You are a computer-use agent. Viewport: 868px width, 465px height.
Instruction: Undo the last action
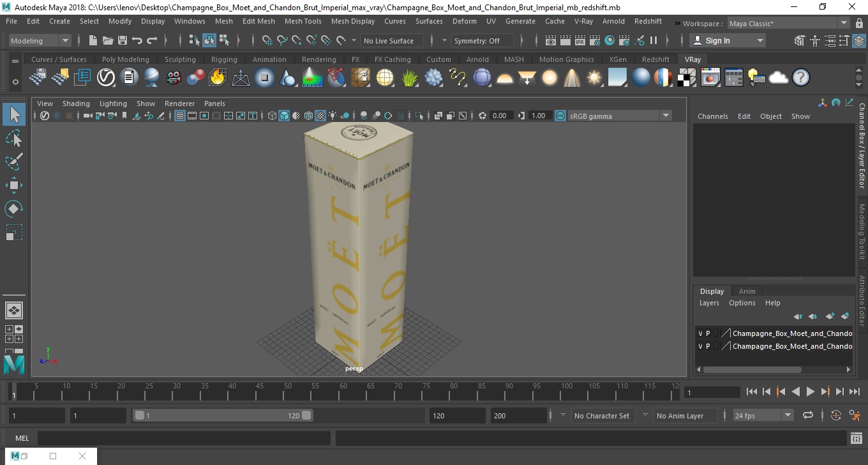pos(137,41)
